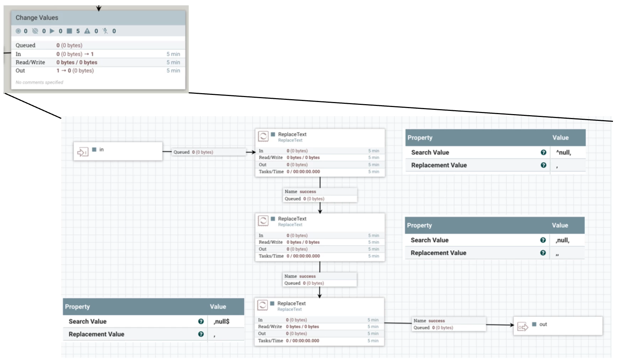
Task: Click the ,null, search value cell
Action: click(567, 240)
